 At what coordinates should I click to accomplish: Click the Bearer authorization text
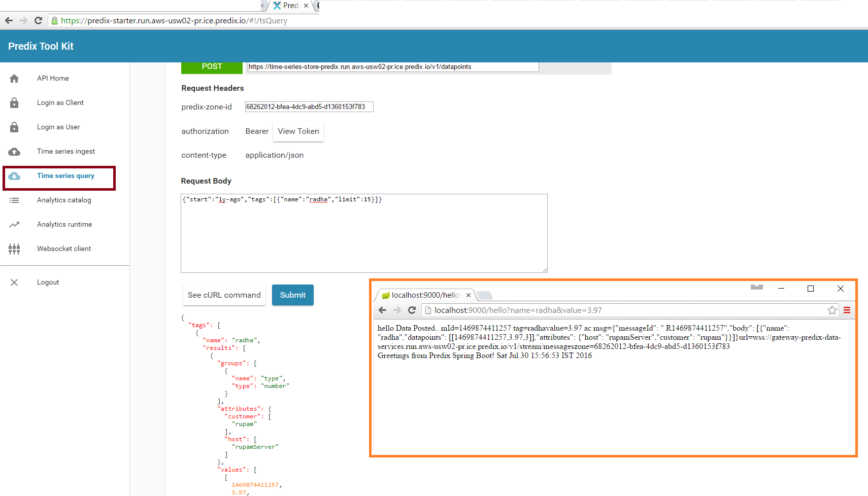(257, 131)
